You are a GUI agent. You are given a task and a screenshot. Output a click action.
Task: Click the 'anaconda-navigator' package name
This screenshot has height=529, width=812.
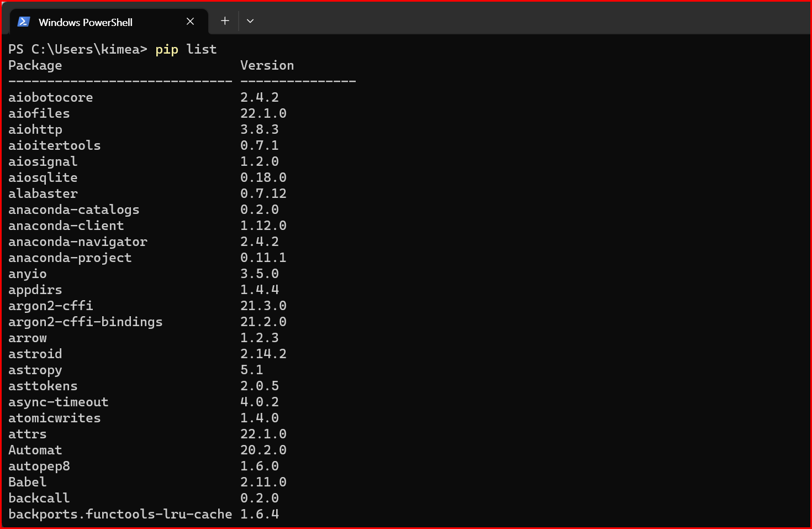[77, 242]
